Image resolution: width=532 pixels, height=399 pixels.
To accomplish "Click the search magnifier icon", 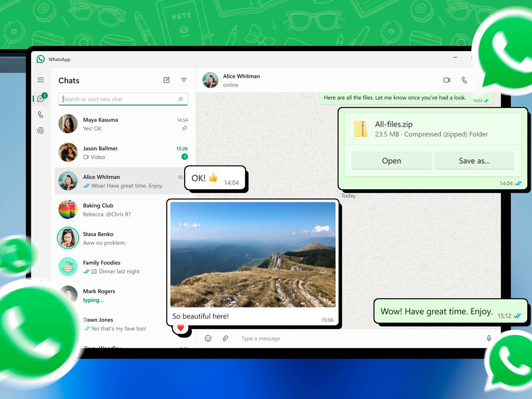I will (x=181, y=99).
